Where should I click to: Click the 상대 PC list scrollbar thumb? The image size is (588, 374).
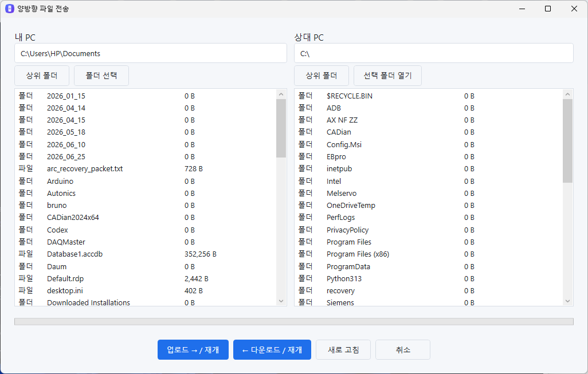click(x=567, y=141)
